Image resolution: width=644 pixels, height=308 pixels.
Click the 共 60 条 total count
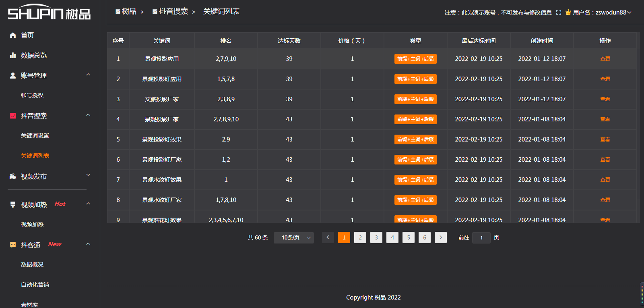pyautogui.click(x=258, y=237)
